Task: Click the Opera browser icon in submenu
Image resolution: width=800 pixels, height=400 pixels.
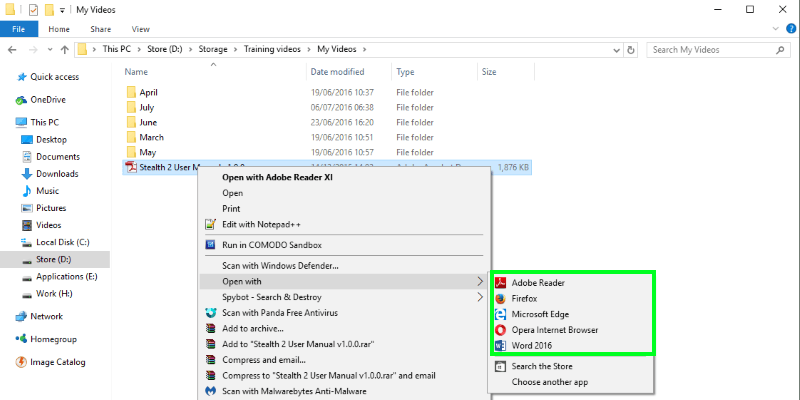Action: point(501,330)
